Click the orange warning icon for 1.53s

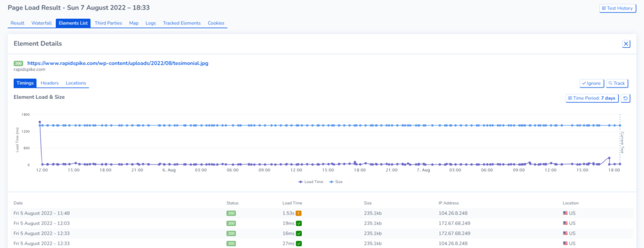tap(299, 213)
